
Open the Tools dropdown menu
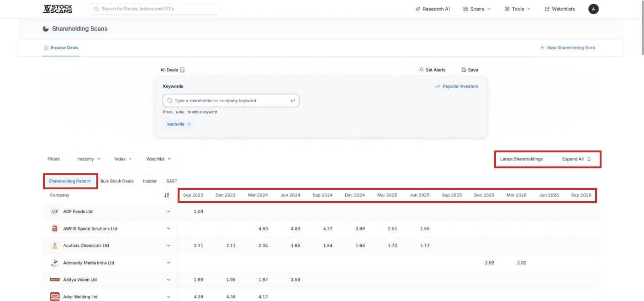click(517, 9)
